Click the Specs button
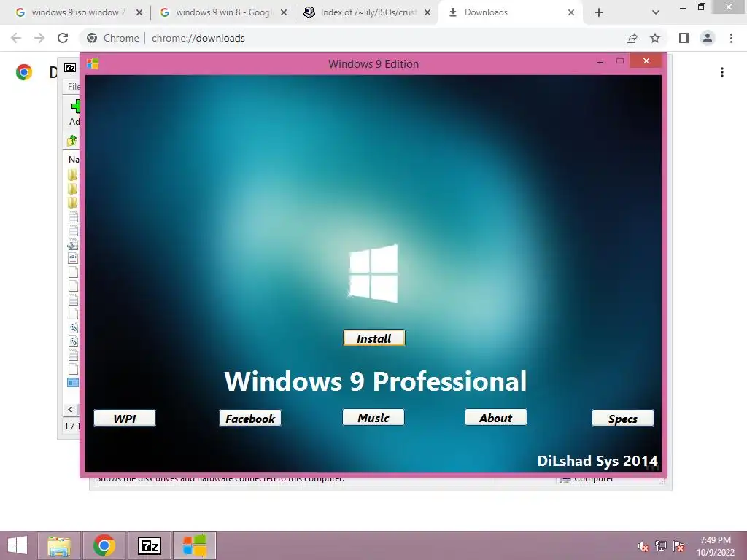The image size is (747, 560). click(x=623, y=418)
